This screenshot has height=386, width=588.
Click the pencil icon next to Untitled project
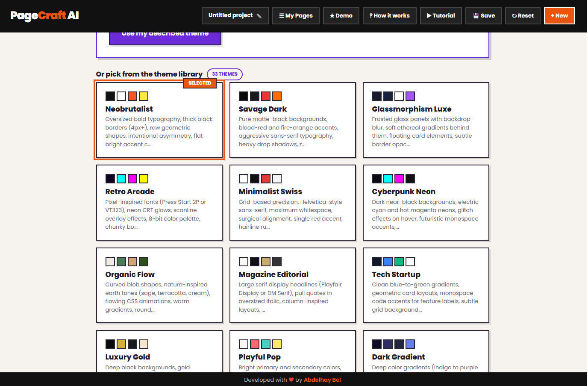pyautogui.click(x=259, y=16)
